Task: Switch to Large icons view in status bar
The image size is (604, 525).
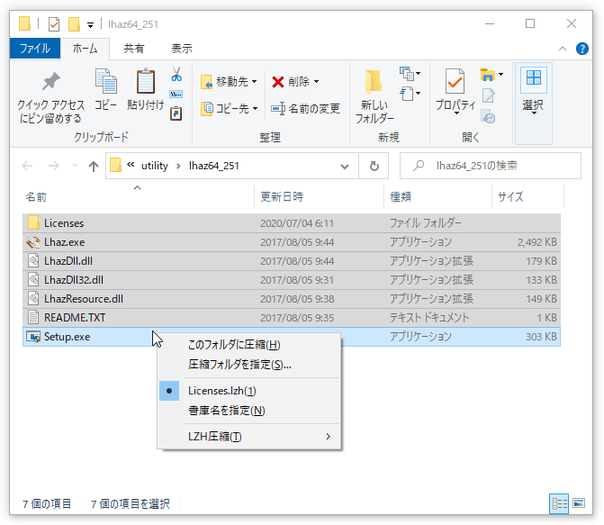Action: click(579, 503)
